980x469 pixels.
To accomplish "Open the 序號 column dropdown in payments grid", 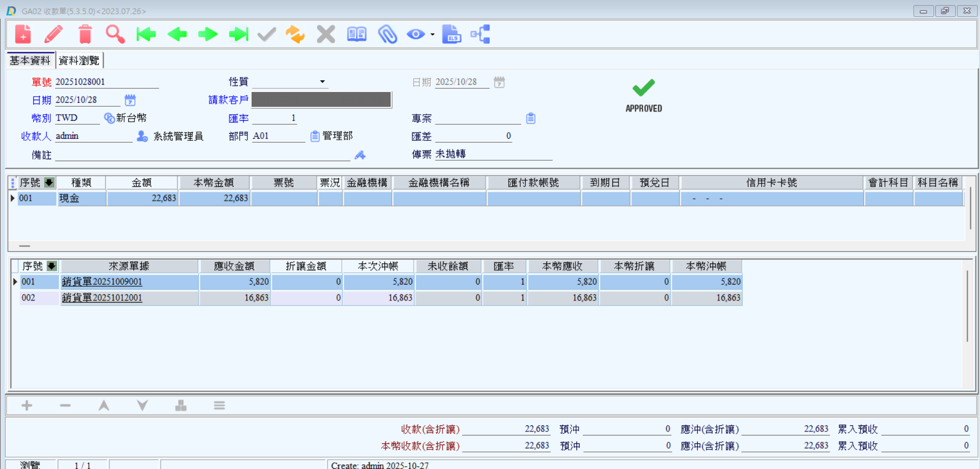I will tap(49, 182).
